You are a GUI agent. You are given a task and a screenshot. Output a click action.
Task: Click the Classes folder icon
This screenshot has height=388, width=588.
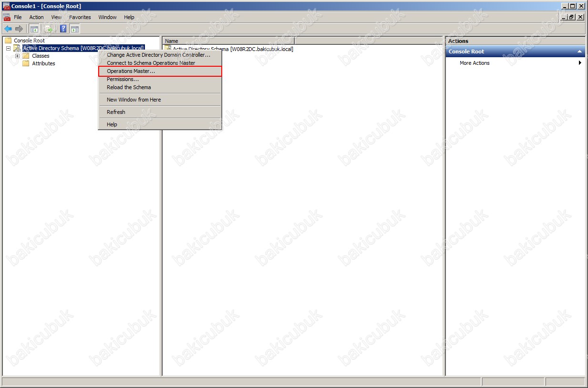click(26, 56)
